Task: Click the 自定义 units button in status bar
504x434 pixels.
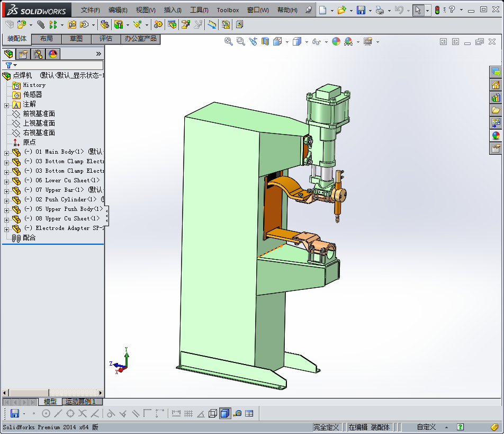Action: pyautogui.click(x=426, y=427)
